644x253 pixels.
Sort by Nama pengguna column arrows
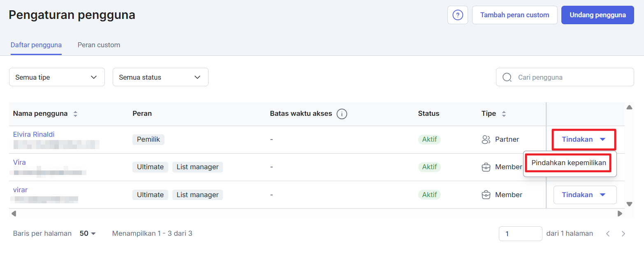75,114
